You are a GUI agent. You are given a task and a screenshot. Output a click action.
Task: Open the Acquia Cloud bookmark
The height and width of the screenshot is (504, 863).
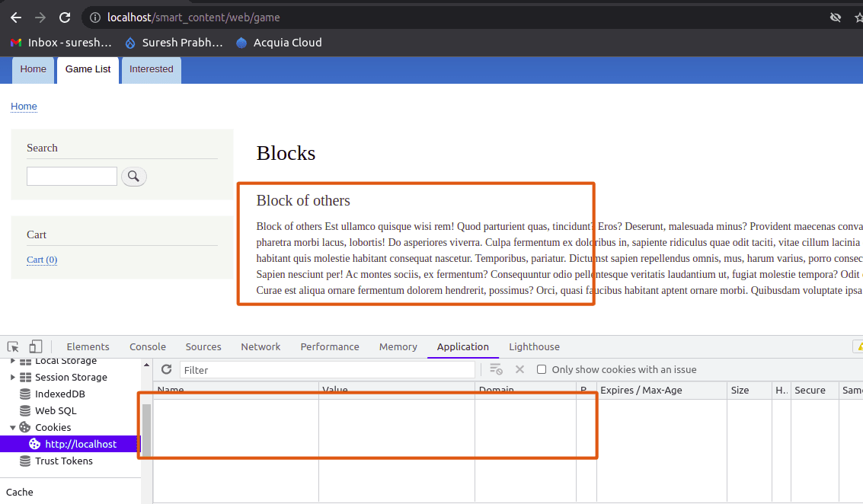pos(279,43)
